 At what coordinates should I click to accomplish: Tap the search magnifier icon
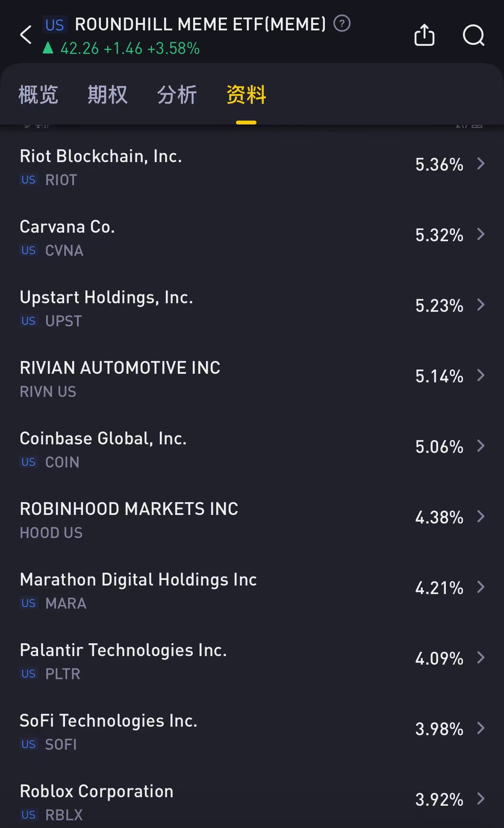coord(474,35)
